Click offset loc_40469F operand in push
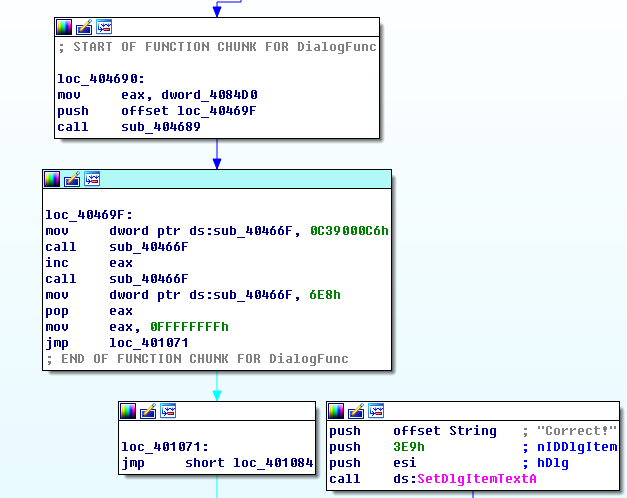Viewport: 627px width, 498px height. click(x=189, y=111)
